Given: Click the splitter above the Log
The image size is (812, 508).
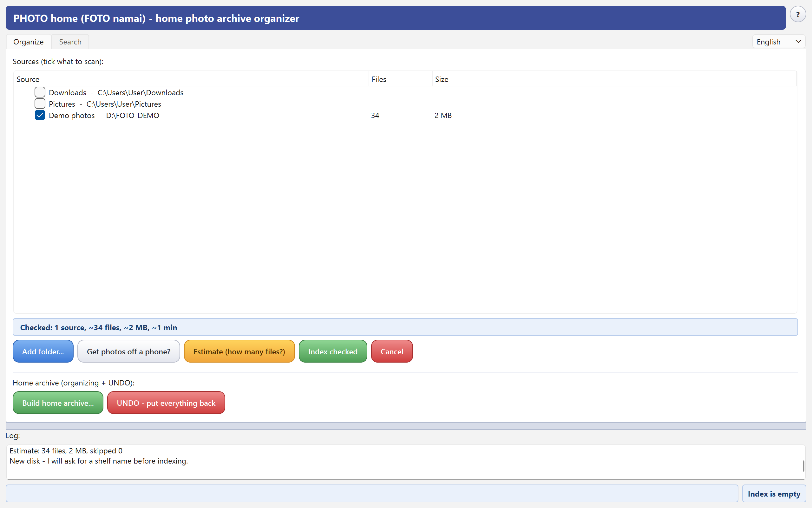Looking at the screenshot, I should (406, 426).
